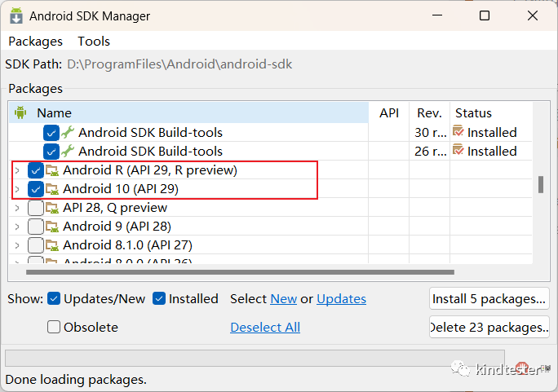Click the Install 5 packages button
Screen dimensions: 558x392
coord(489,299)
